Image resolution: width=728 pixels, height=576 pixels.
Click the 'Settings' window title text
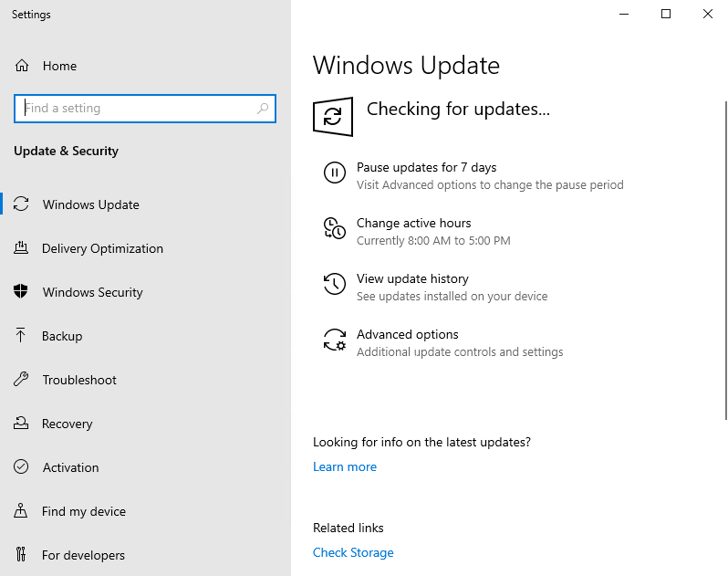(31, 15)
